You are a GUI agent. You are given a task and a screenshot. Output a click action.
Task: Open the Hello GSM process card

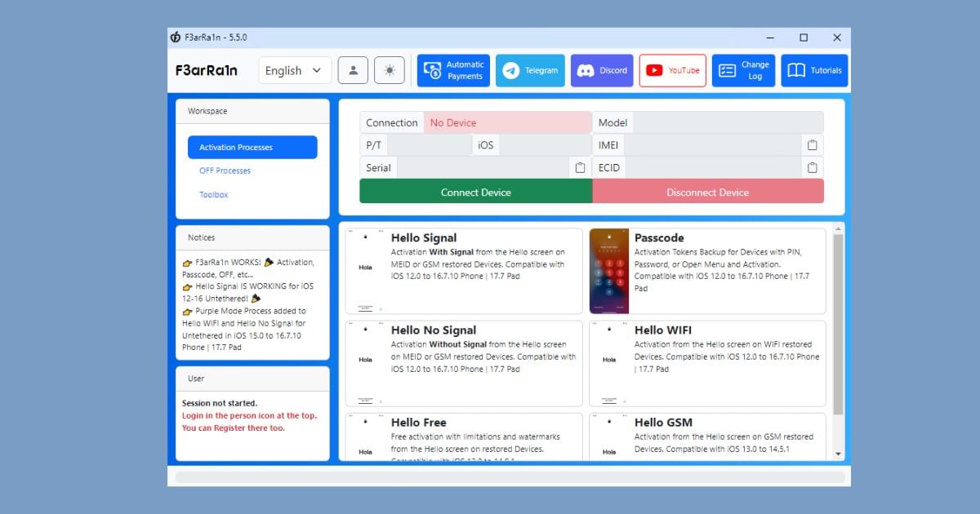pyautogui.click(x=707, y=436)
